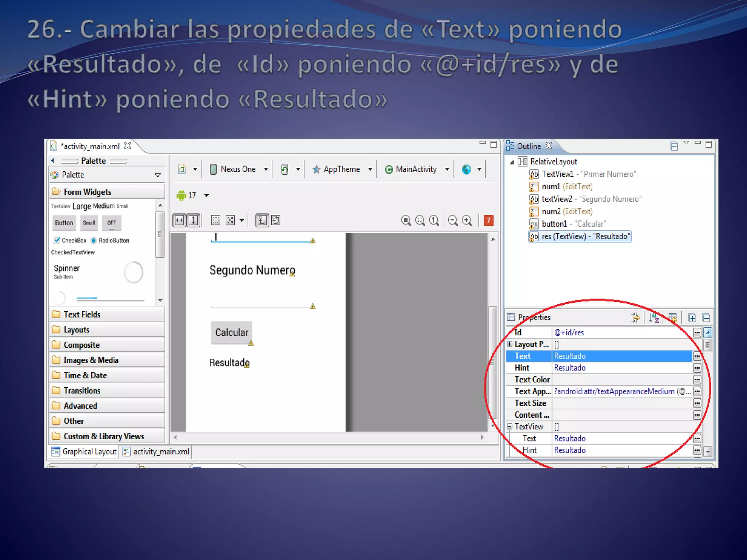Open the AppTheme theme dropdown
The width and height of the screenshot is (747, 560).
click(x=342, y=169)
